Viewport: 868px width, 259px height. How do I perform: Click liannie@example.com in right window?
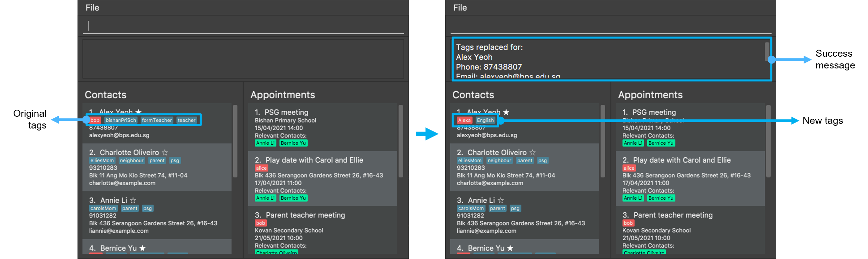(486, 231)
